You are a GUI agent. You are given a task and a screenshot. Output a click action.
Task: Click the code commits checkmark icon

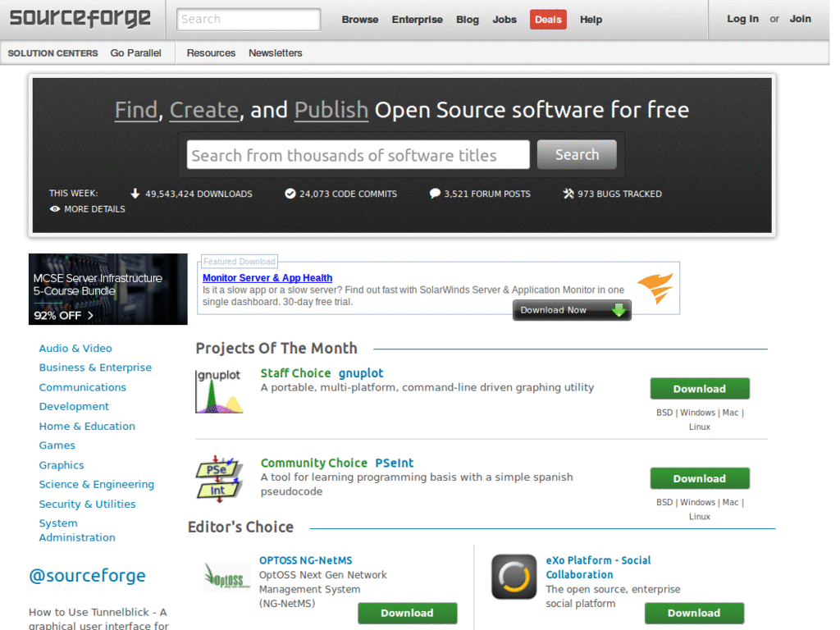pos(290,194)
